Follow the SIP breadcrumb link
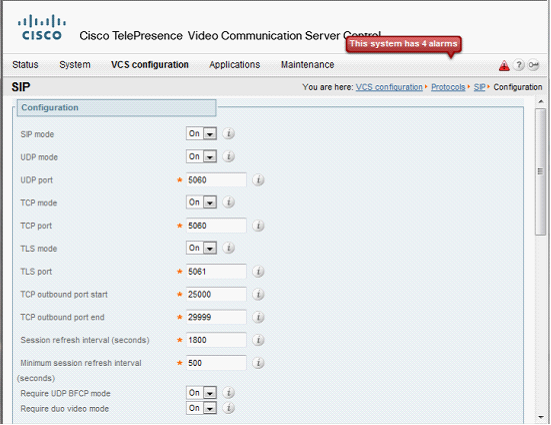The width and height of the screenshot is (551, 425). coord(479,87)
